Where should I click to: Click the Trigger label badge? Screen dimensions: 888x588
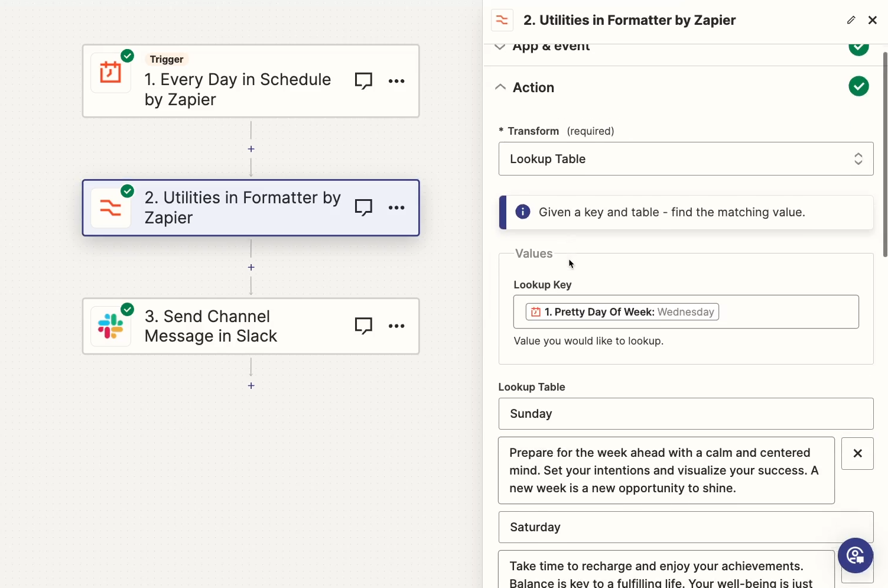pos(167,59)
